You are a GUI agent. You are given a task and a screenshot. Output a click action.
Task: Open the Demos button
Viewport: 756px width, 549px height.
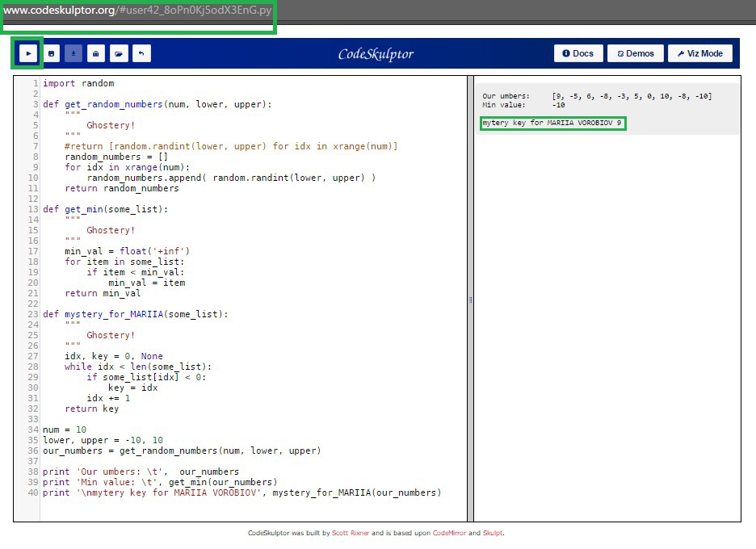point(636,53)
